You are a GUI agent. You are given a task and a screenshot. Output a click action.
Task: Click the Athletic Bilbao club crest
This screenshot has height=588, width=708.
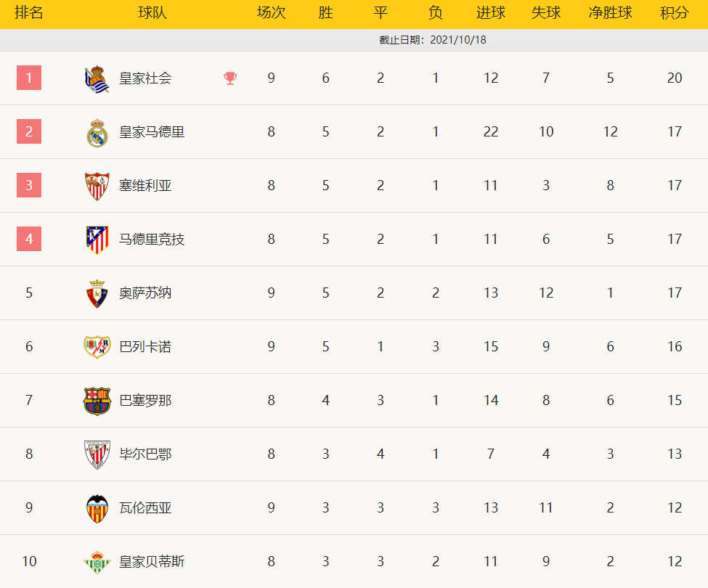(x=97, y=454)
